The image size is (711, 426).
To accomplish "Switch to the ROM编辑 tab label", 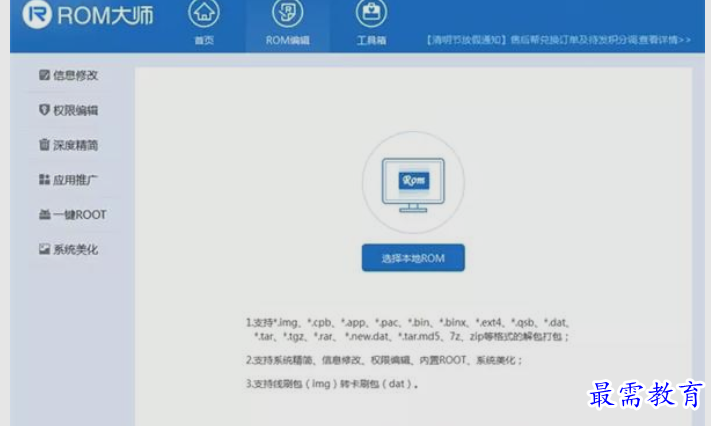I will [x=287, y=40].
